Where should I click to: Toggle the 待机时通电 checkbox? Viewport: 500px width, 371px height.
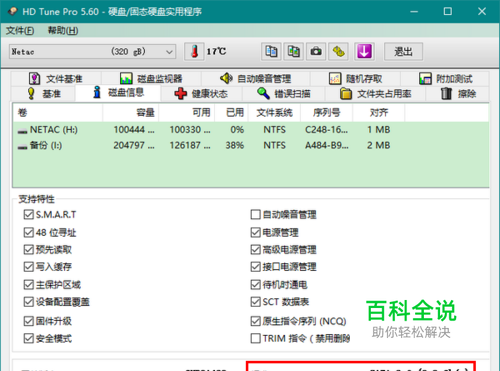(255, 284)
